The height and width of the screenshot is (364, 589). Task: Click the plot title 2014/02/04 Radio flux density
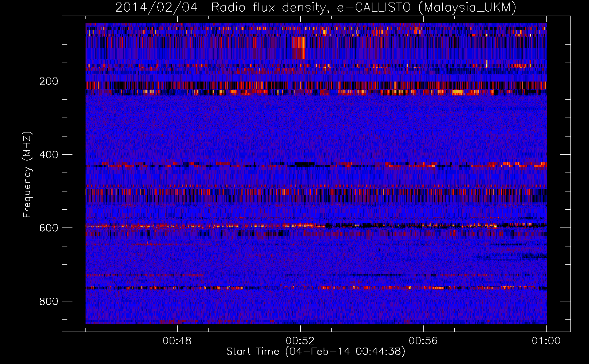pyautogui.click(x=316, y=7)
